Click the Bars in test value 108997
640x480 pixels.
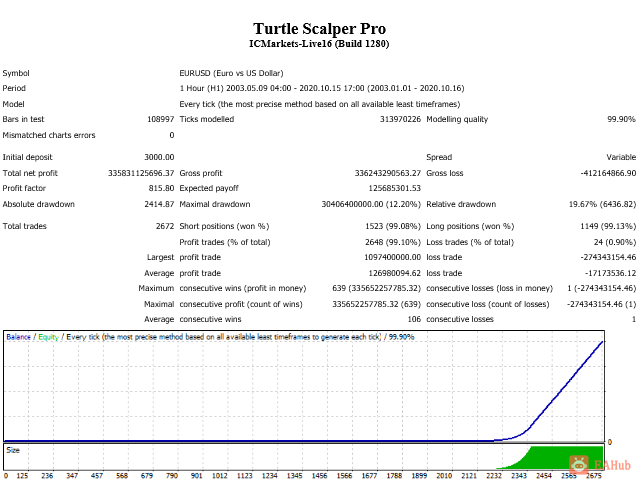tap(160, 119)
